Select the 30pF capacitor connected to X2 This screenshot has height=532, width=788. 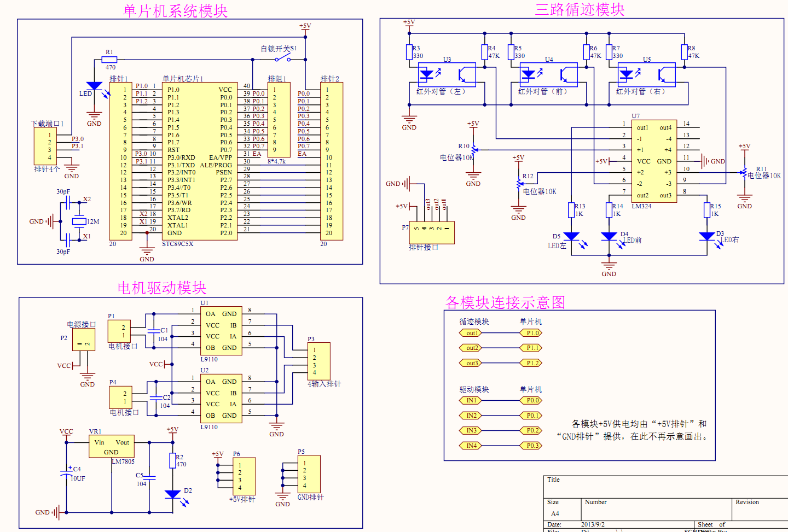point(67,203)
